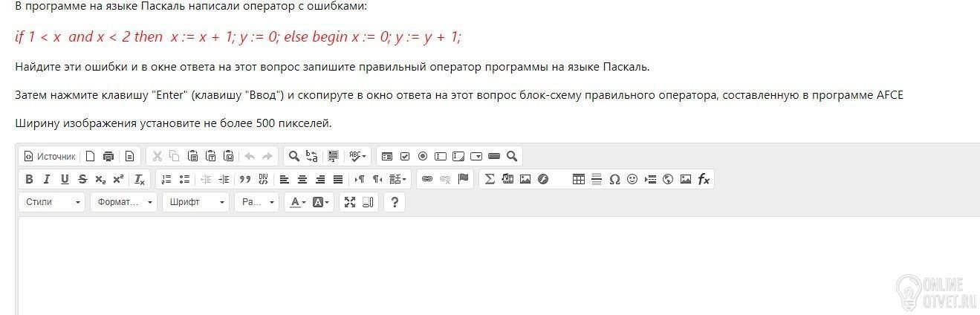Insert a radio button field

coord(423,156)
